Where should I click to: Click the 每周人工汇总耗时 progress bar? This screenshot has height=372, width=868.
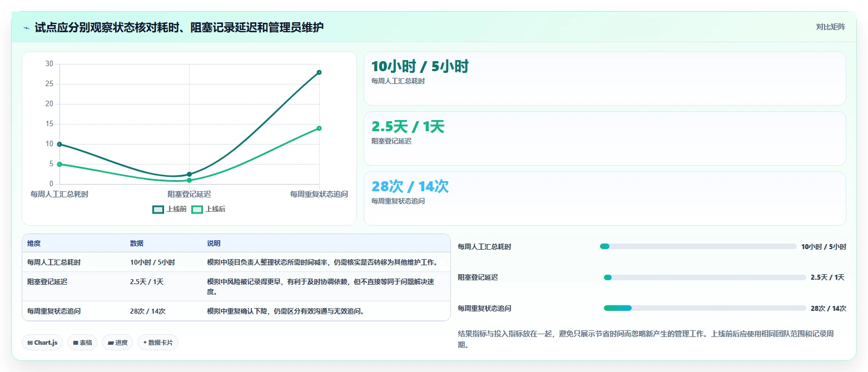pyautogui.click(x=698, y=246)
